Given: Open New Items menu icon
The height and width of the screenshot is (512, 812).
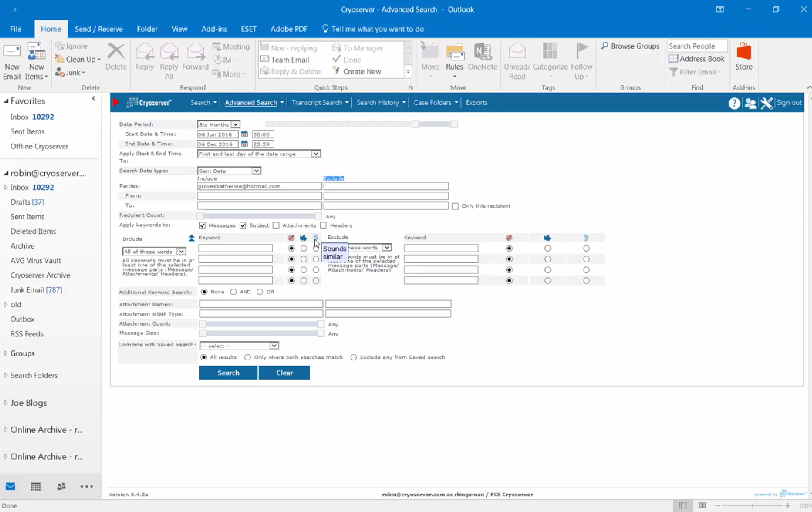Looking at the screenshot, I should pyautogui.click(x=36, y=52).
